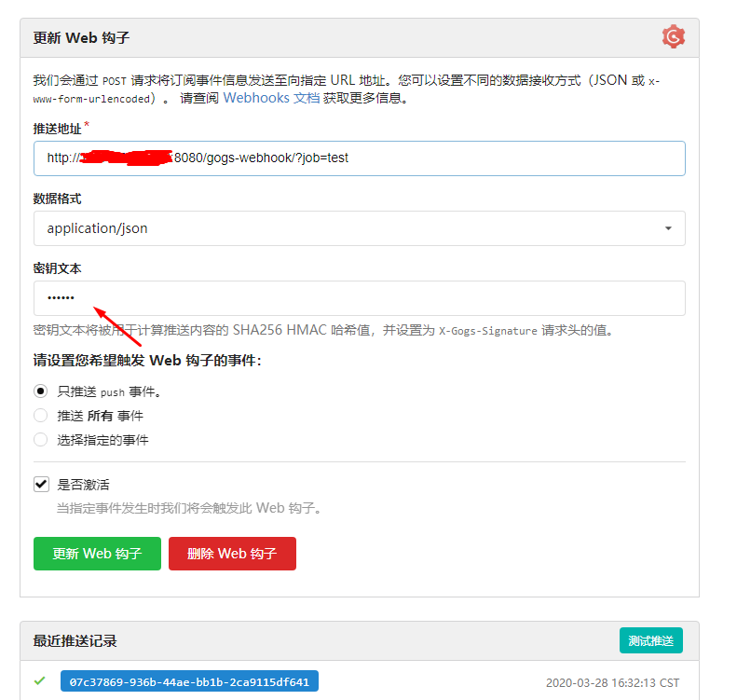Click the 数据格式 field label
This screenshot has height=700, width=737.
click(x=58, y=199)
